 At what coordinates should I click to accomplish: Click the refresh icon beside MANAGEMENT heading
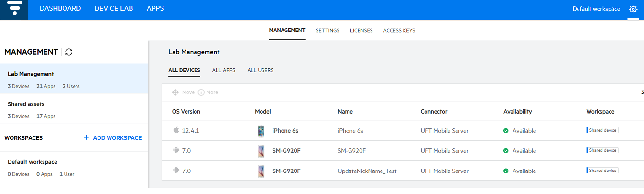point(69,52)
